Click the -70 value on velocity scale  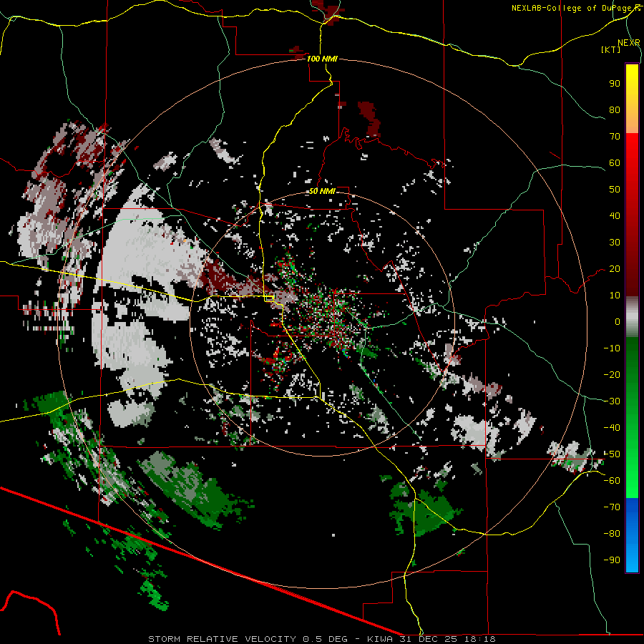click(612, 507)
